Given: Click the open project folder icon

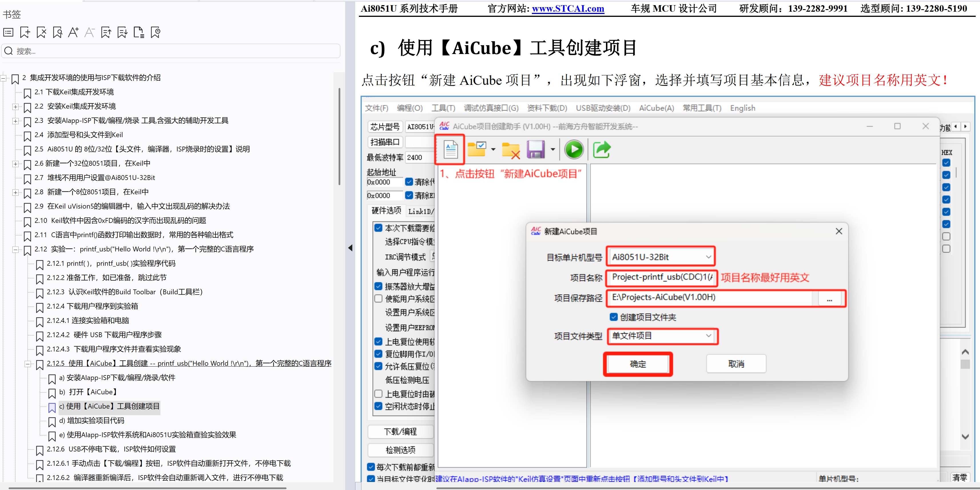Looking at the screenshot, I should point(477,149).
